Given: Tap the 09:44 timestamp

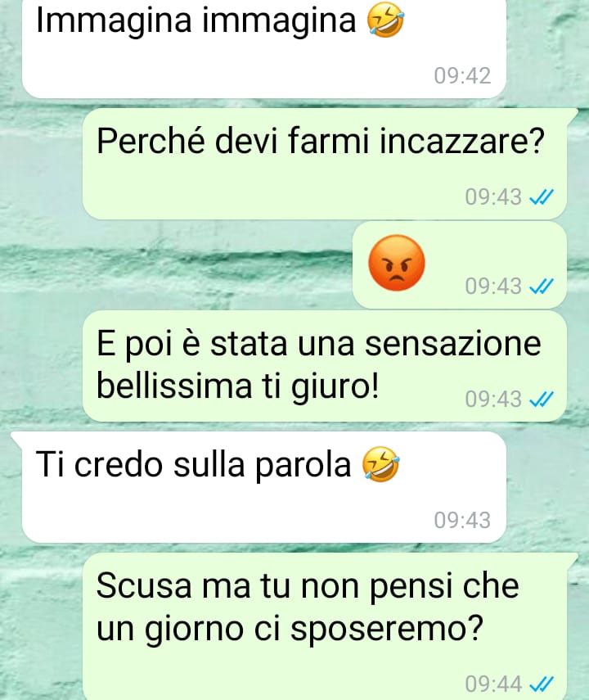Looking at the screenshot, I should [493, 684].
